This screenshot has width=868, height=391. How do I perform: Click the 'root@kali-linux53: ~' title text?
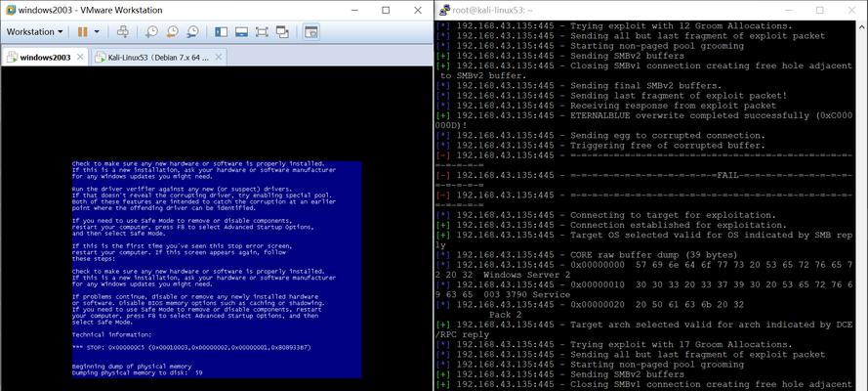tap(493, 10)
